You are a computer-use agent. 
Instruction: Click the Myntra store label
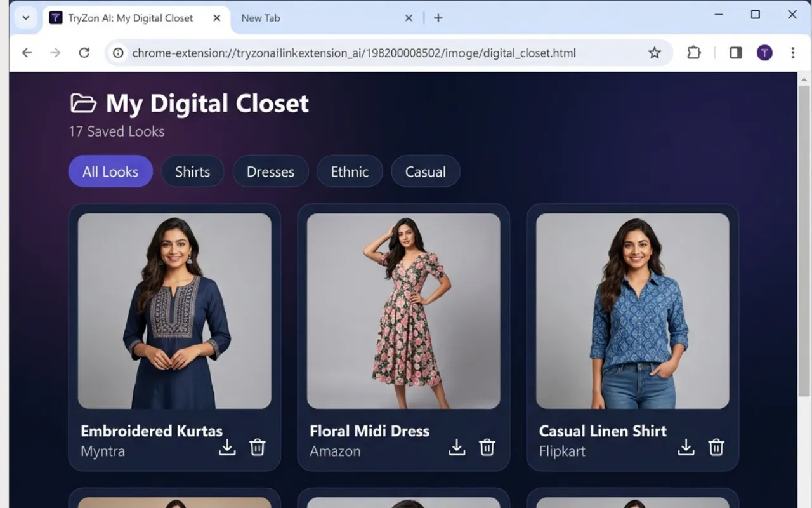(x=103, y=451)
